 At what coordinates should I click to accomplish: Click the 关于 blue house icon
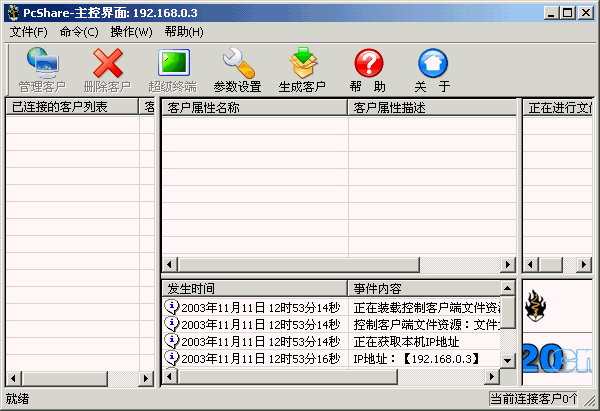point(432,65)
